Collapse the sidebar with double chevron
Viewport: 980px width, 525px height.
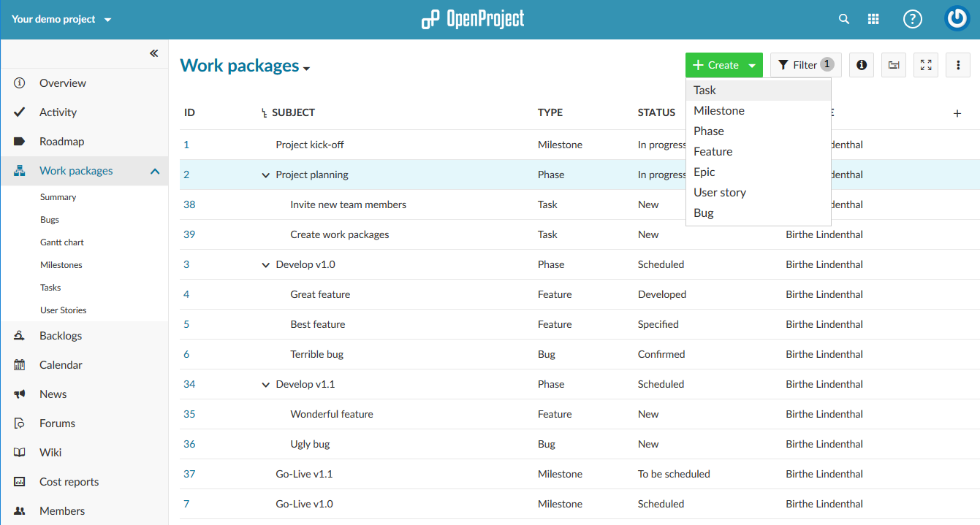click(x=153, y=53)
